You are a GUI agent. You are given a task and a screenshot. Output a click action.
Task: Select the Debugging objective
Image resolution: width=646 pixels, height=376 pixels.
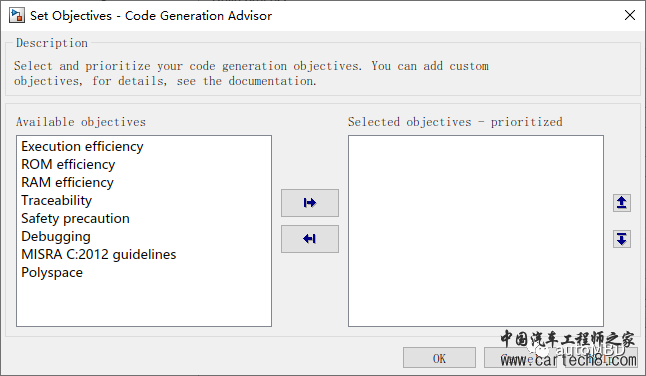click(x=56, y=236)
